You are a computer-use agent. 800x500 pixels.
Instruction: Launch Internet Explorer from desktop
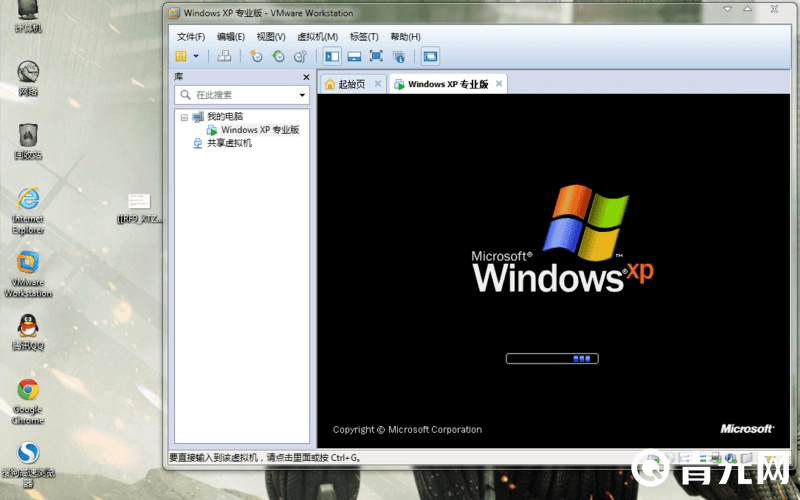click(x=28, y=211)
